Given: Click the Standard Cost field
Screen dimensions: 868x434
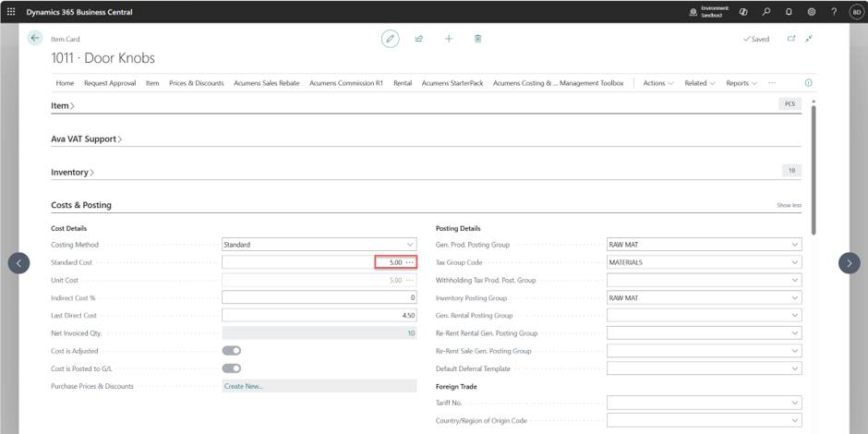Looking at the screenshot, I should coord(319,262).
